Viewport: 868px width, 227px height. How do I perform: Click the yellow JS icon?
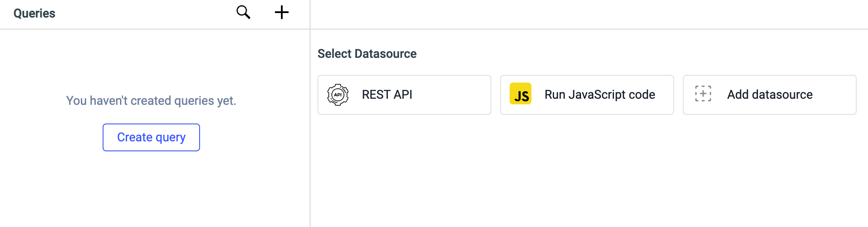pos(521,94)
